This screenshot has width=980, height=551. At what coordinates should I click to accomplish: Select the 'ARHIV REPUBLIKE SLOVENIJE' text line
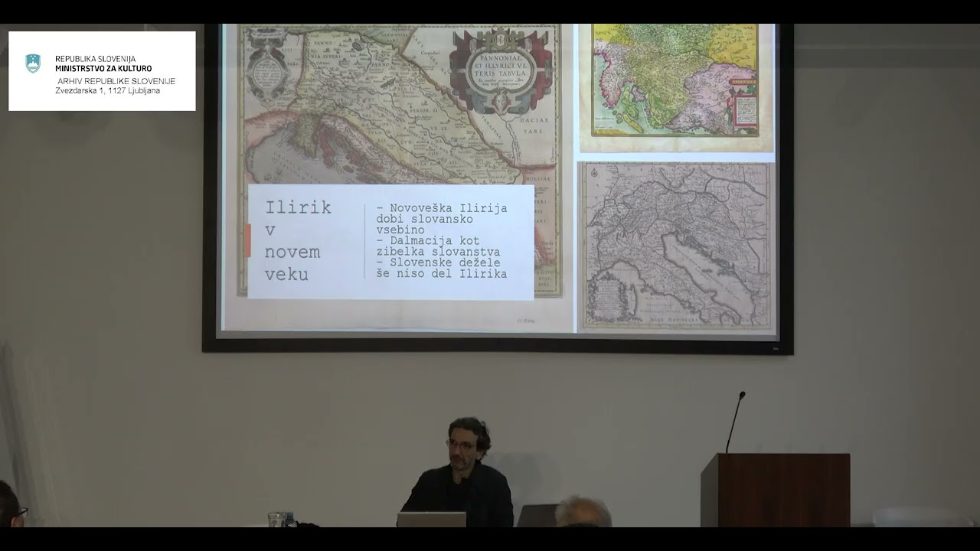(x=116, y=81)
